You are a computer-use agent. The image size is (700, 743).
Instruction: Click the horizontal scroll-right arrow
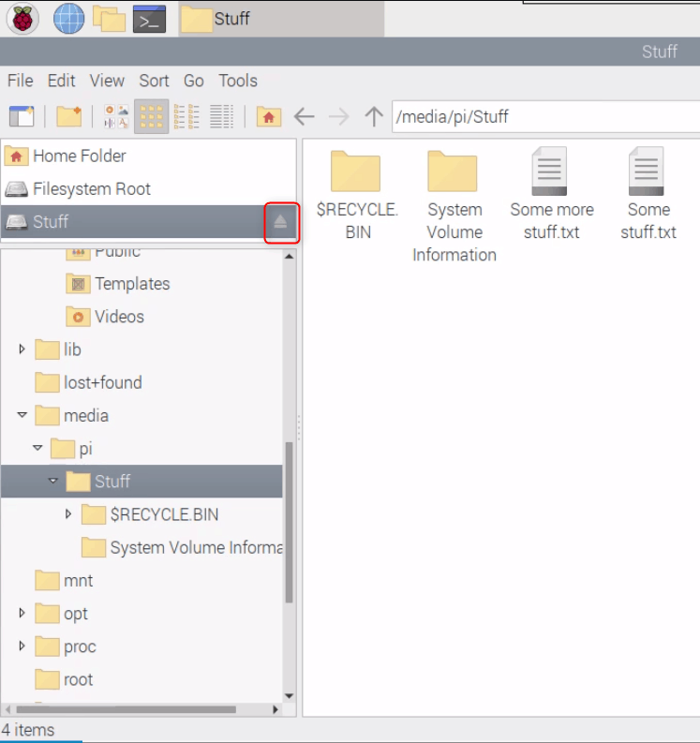[x=276, y=709]
